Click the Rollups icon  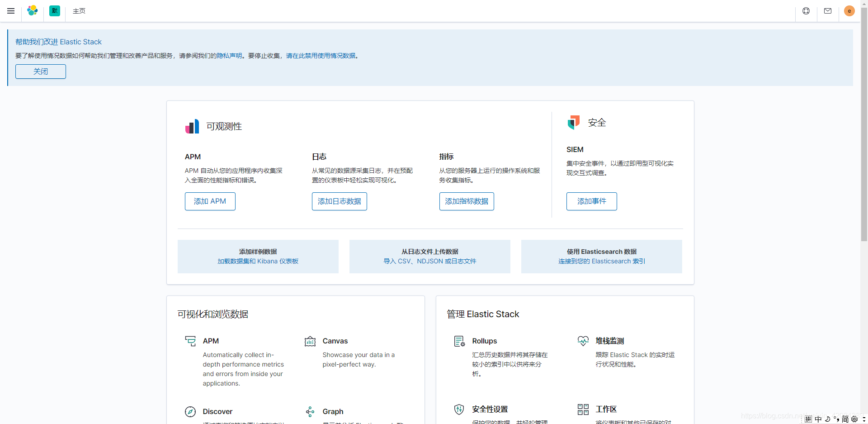click(x=460, y=341)
